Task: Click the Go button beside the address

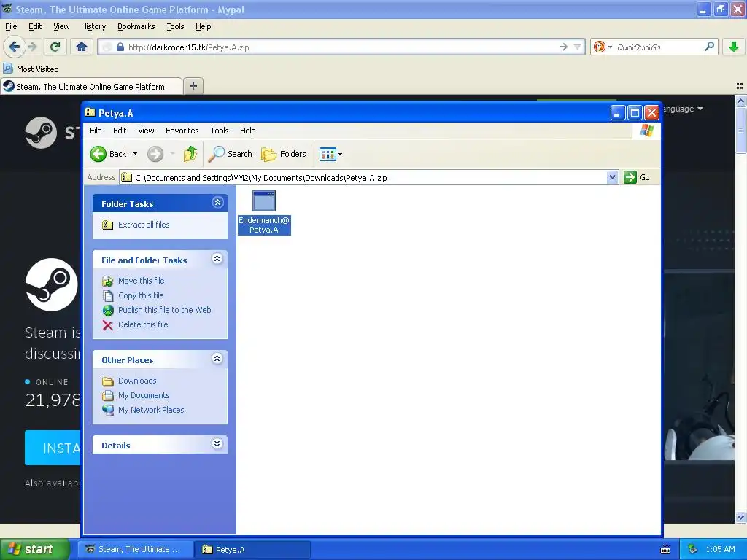Action: [x=637, y=177]
